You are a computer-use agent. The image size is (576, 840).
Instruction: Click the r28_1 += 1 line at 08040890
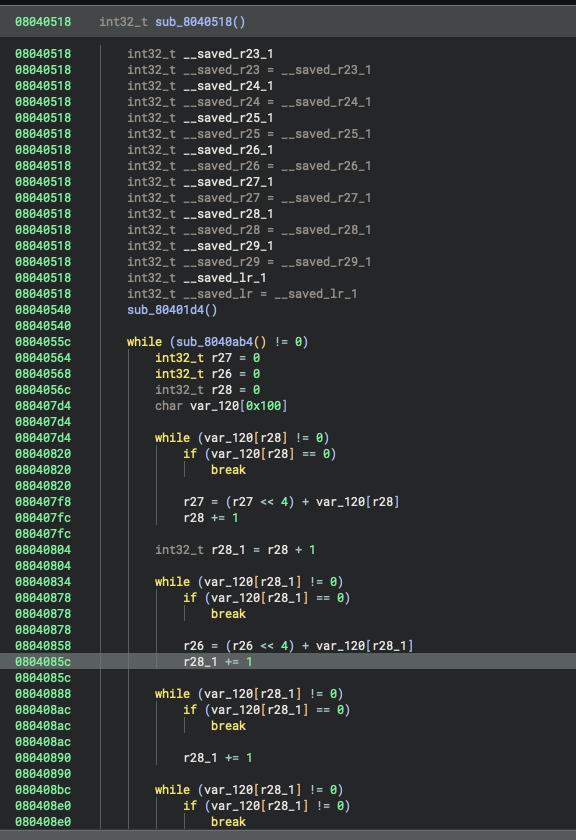(218, 758)
